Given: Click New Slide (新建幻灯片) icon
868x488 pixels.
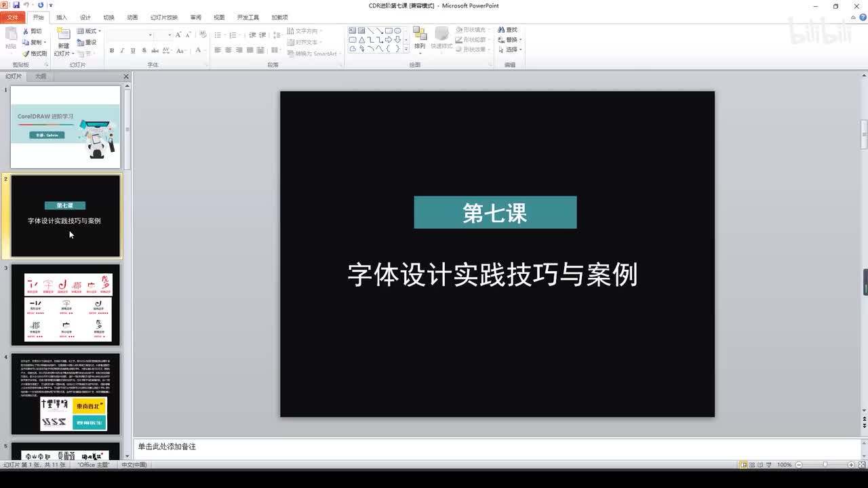Looking at the screenshot, I should pos(63,34).
